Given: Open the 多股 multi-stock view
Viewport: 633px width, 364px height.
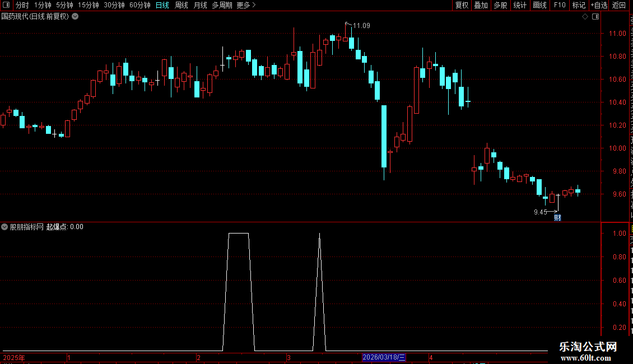Looking at the screenshot, I should click(x=500, y=5).
